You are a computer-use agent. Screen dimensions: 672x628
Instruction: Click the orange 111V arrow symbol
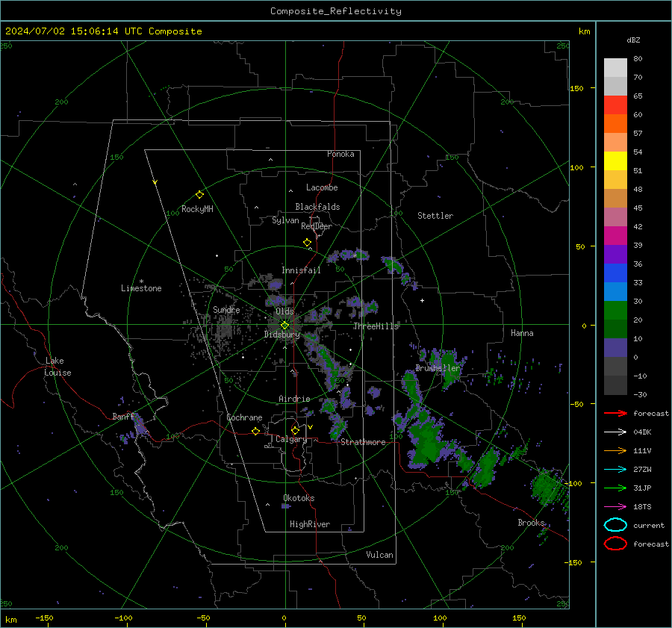(x=615, y=450)
